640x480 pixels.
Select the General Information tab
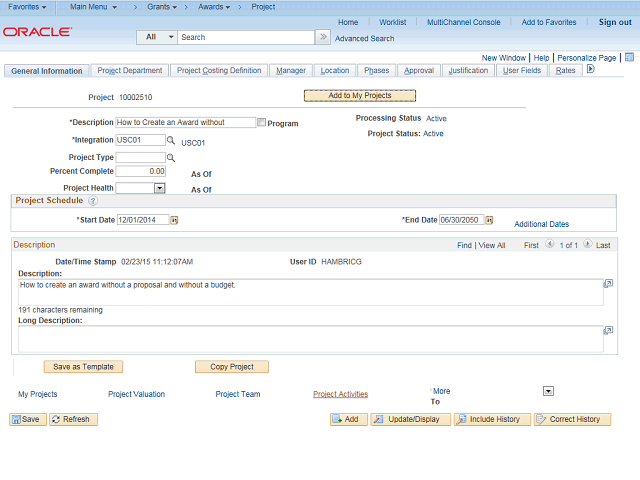(47, 71)
